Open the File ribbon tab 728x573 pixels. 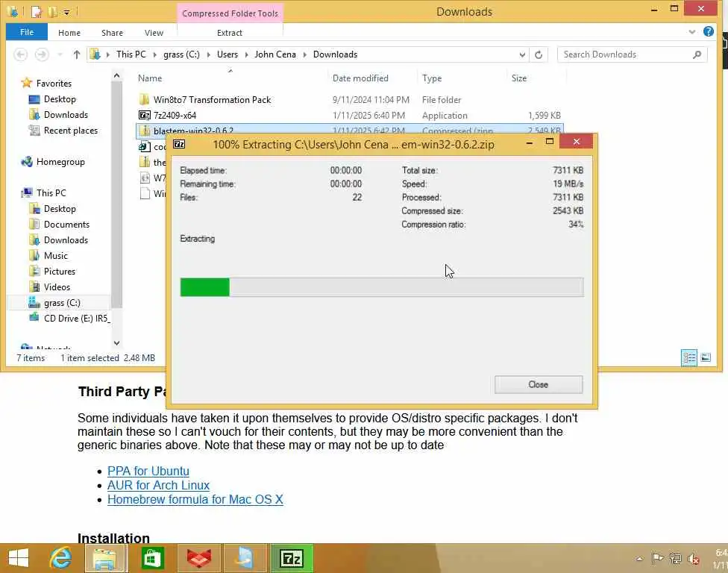(26, 32)
